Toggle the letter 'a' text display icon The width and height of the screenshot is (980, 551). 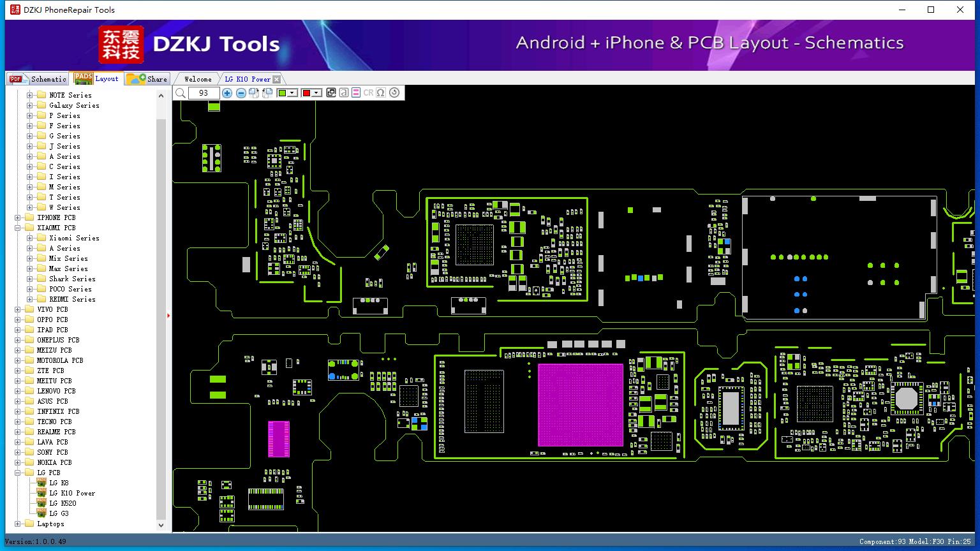[344, 92]
